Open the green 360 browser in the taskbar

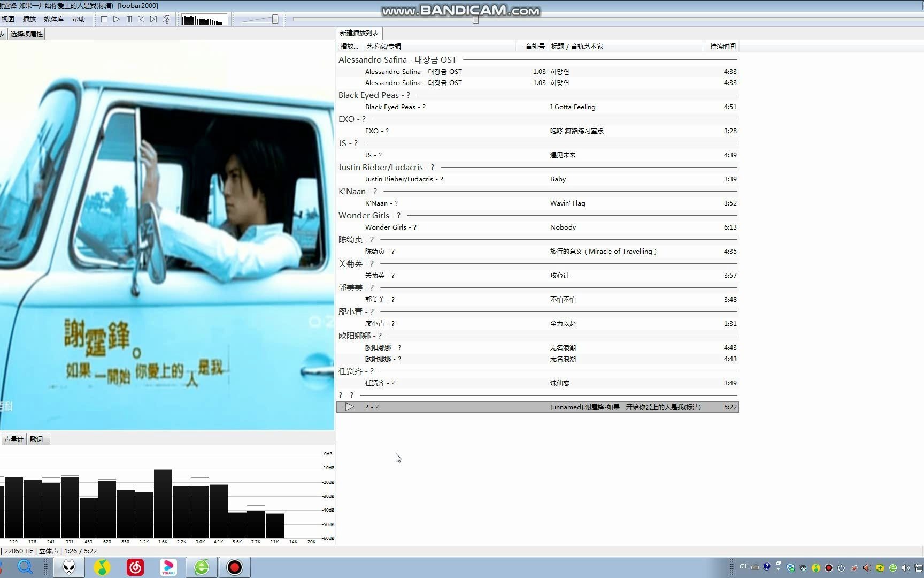pyautogui.click(x=202, y=567)
